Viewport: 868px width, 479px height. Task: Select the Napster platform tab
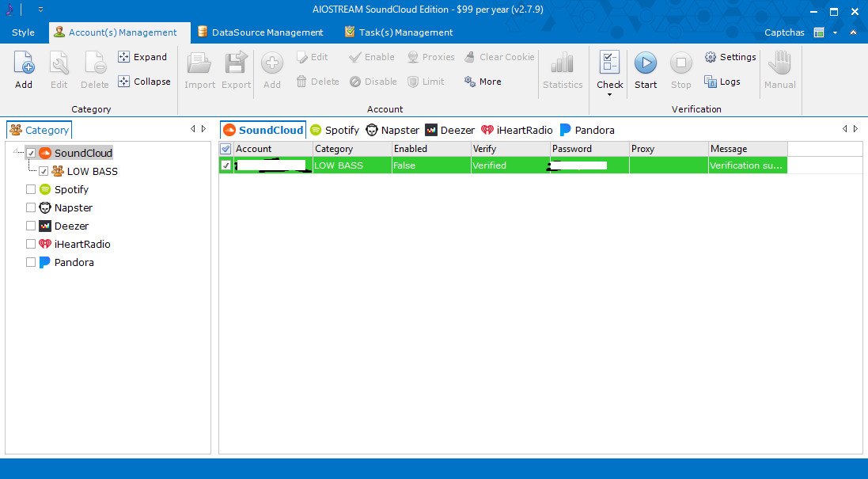pyautogui.click(x=393, y=130)
